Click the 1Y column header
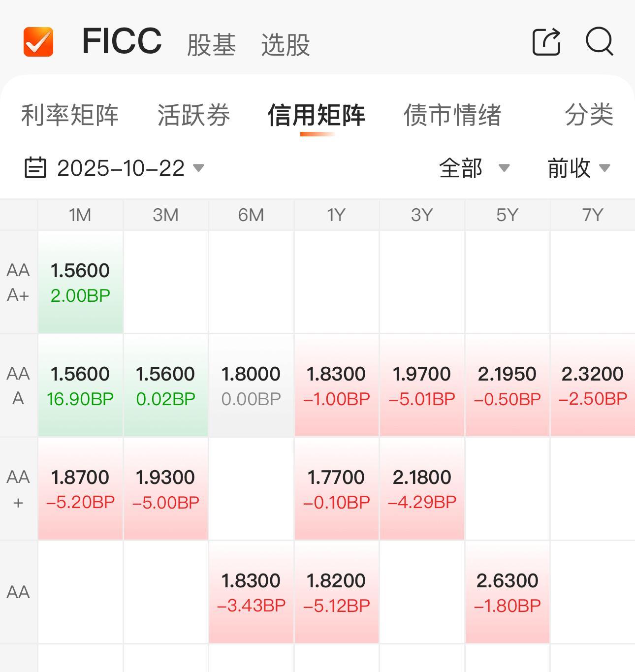This screenshot has width=635, height=672. (336, 215)
